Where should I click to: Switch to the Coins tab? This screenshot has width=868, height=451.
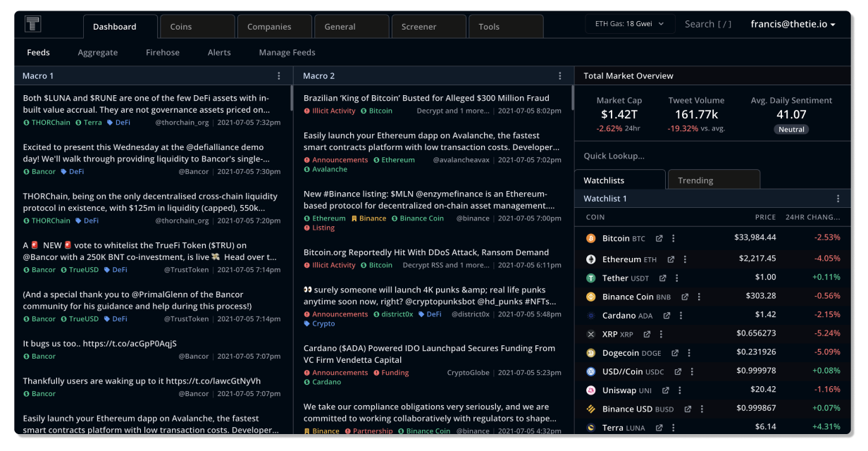(x=197, y=27)
